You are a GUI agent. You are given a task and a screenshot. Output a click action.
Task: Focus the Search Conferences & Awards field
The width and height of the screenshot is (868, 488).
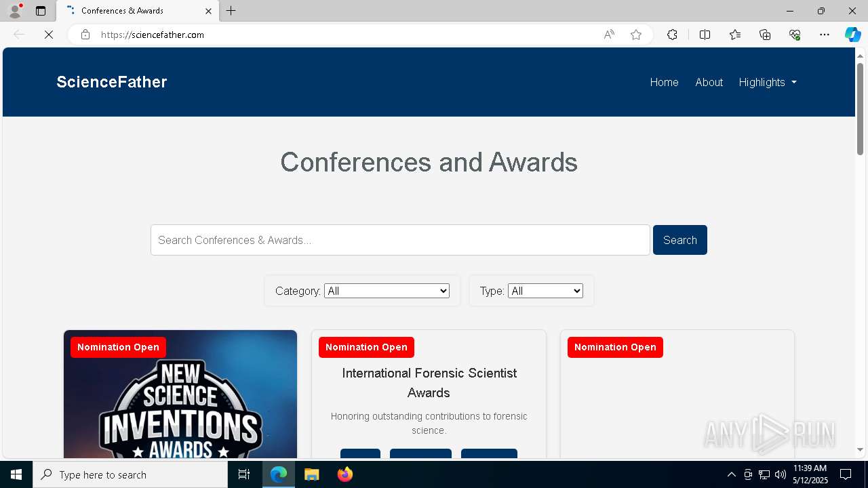coord(400,240)
